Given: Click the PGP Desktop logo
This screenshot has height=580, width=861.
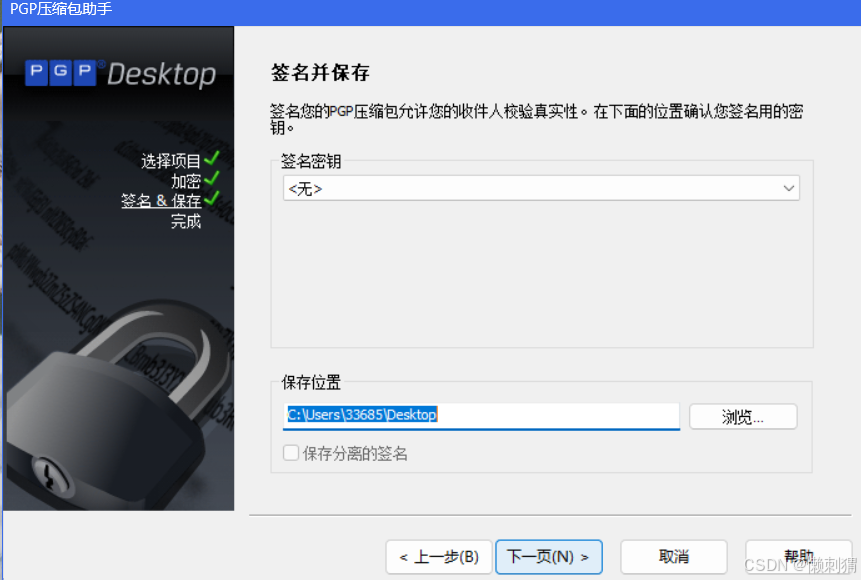Looking at the screenshot, I should click(120, 74).
